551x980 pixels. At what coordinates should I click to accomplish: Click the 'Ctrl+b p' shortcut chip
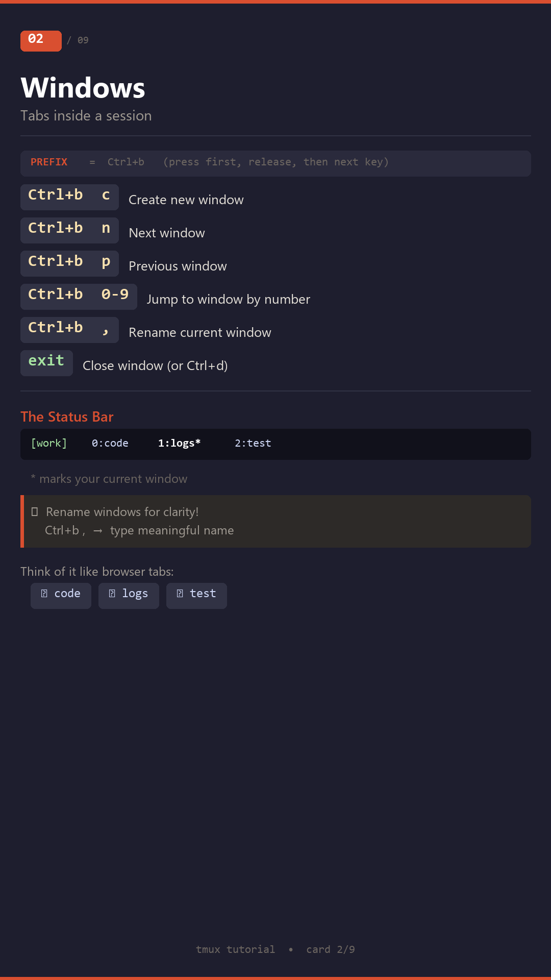coord(69,263)
